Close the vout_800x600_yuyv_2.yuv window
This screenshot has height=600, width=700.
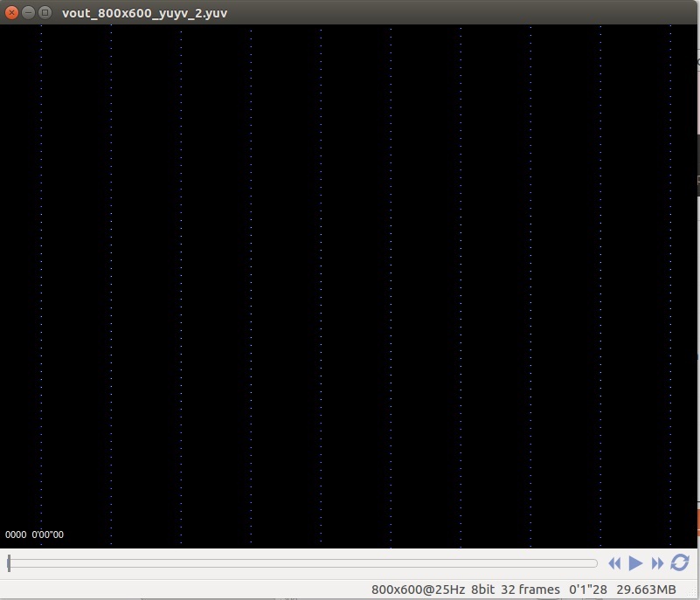point(11,12)
